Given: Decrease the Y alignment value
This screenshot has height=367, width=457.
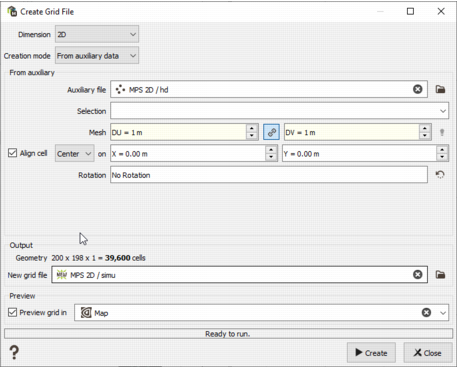Looking at the screenshot, I should 442,158.
